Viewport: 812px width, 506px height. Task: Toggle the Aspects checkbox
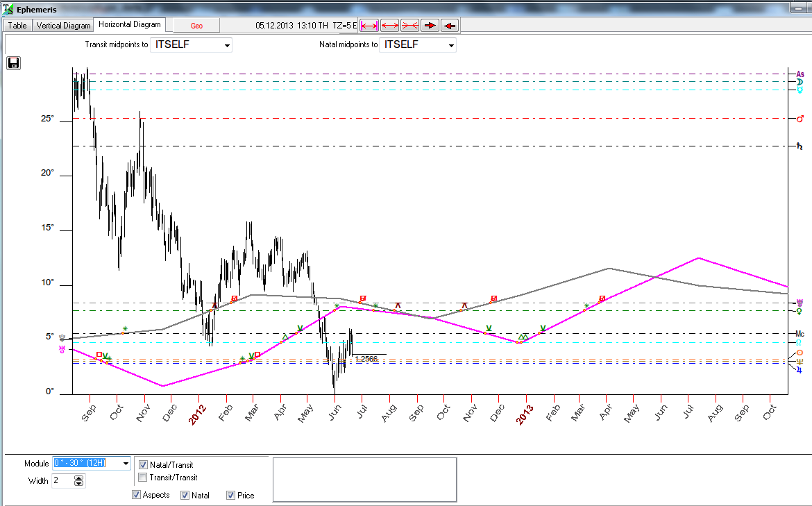[x=136, y=495]
